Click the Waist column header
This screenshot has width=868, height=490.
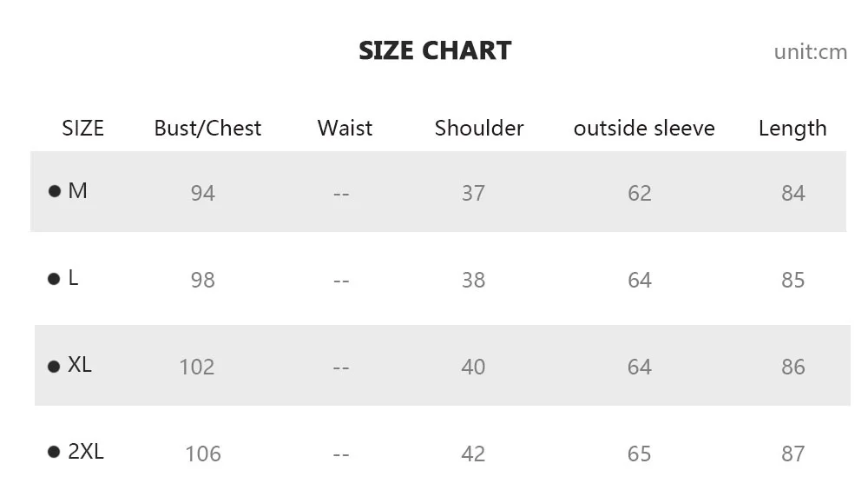(345, 128)
